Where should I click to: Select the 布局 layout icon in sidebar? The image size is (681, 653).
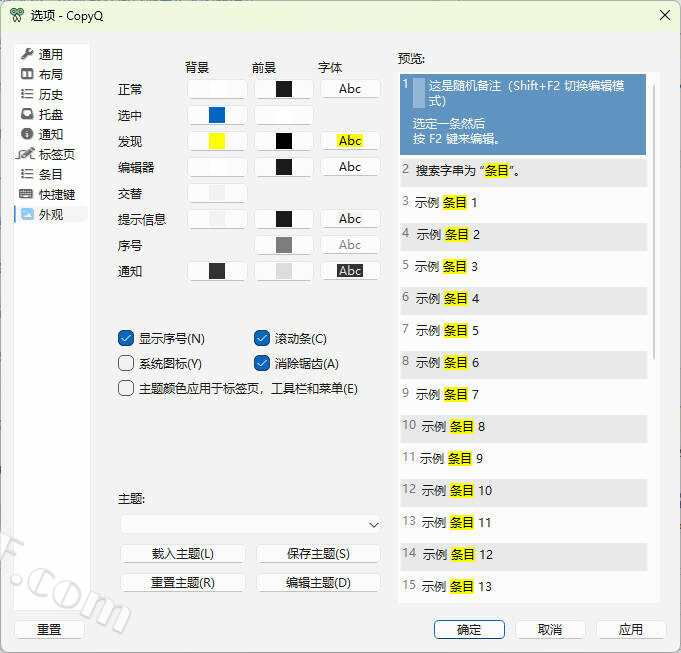pyautogui.click(x=27, y=74)
